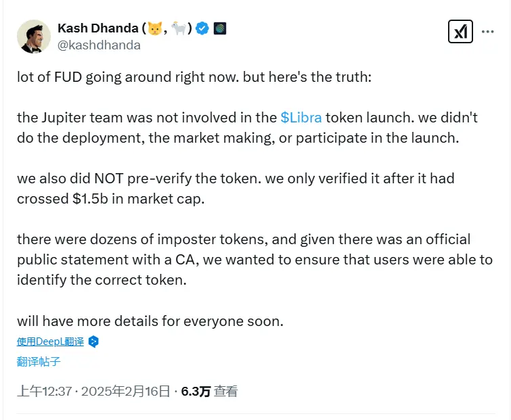Open Kash Dhanda's profile avatar
Screen dimensions: 511x420
33,37
